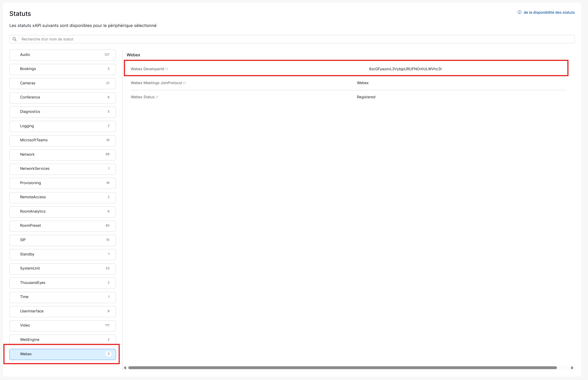This screenshot has width=588, height=380.
Task: Open external link icon next to Webex Meetings JoinProtocol
Action: point(184,83)
